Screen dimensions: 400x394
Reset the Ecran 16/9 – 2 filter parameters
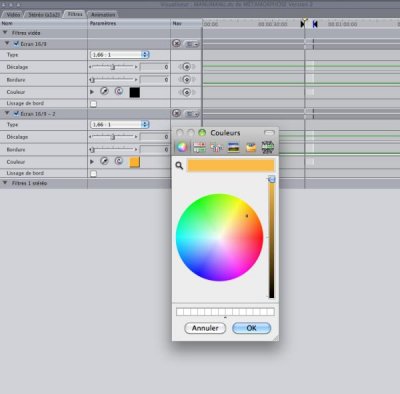pos(176,113)
